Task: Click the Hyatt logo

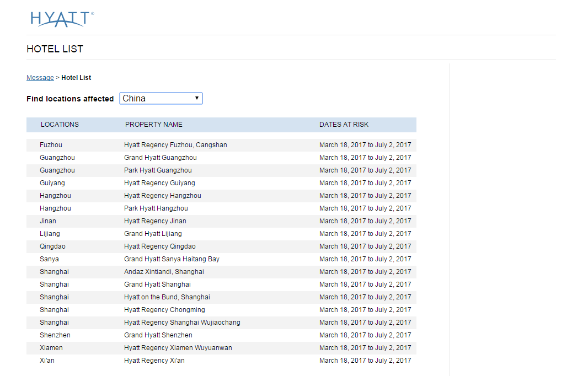Action: [62, 18]
